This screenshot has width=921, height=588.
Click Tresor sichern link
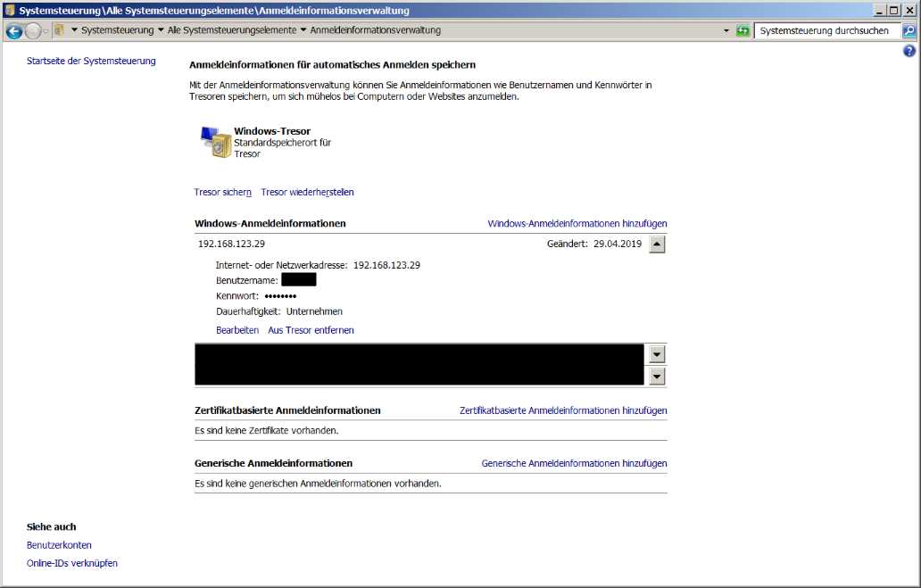pos(222,192)
